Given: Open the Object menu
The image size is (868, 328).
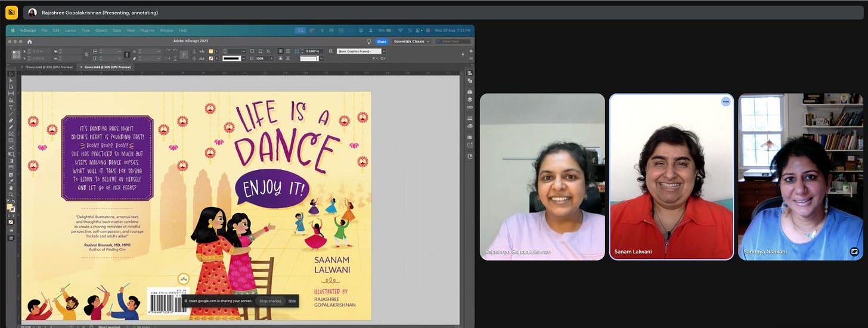Looking at the screenshot, I should coord(101,30).
